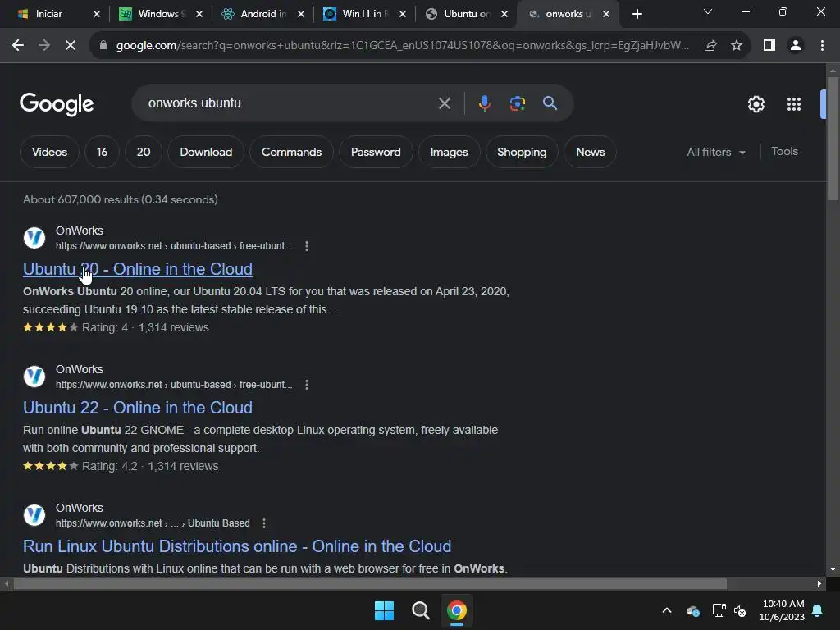Screen dimensions: 840x630
Task: Click the magnifier search button in search box
Action: 550,103
